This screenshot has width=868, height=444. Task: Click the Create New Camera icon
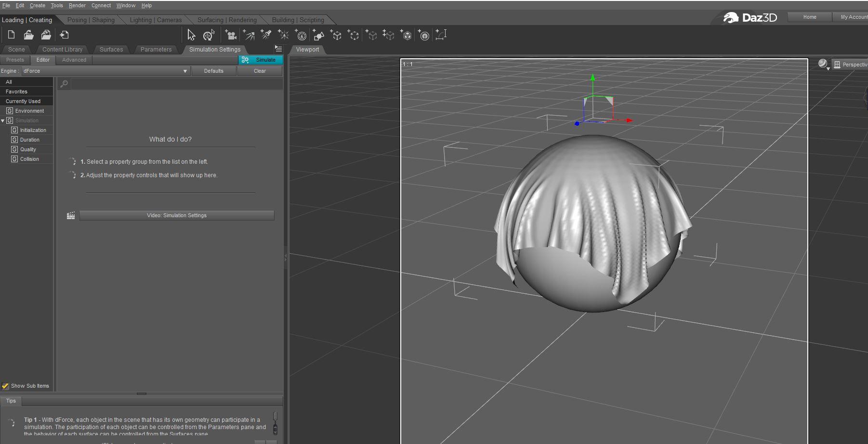coord(231,35)
